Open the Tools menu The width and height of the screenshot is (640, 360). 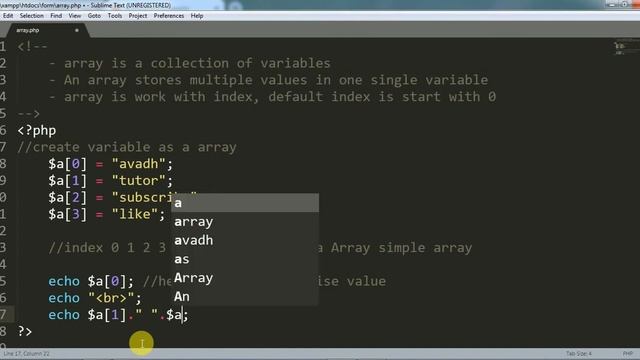pos(115,16)
